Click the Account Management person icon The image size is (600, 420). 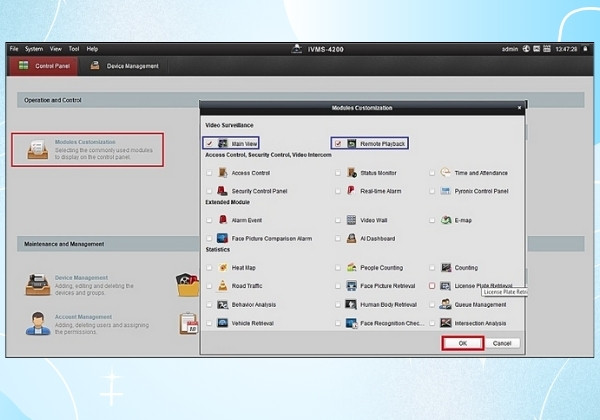point(38,324)
